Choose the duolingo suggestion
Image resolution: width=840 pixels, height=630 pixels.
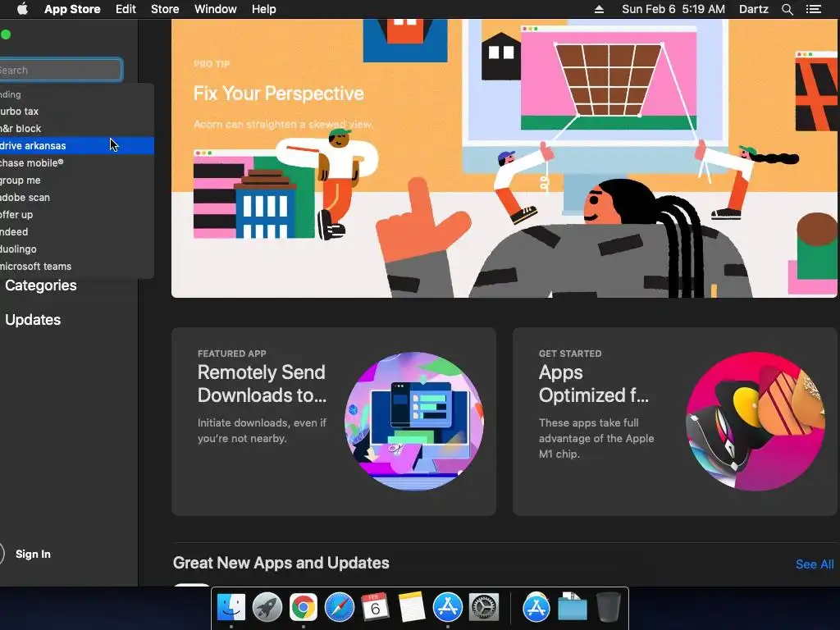click(76, 249)
